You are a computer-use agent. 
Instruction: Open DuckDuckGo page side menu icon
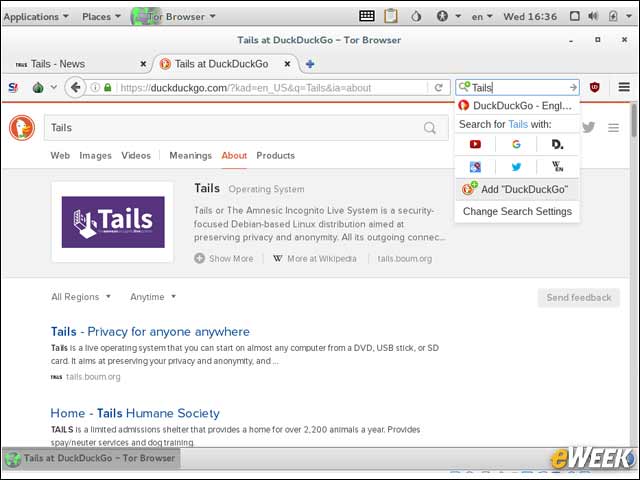(613, 128)
